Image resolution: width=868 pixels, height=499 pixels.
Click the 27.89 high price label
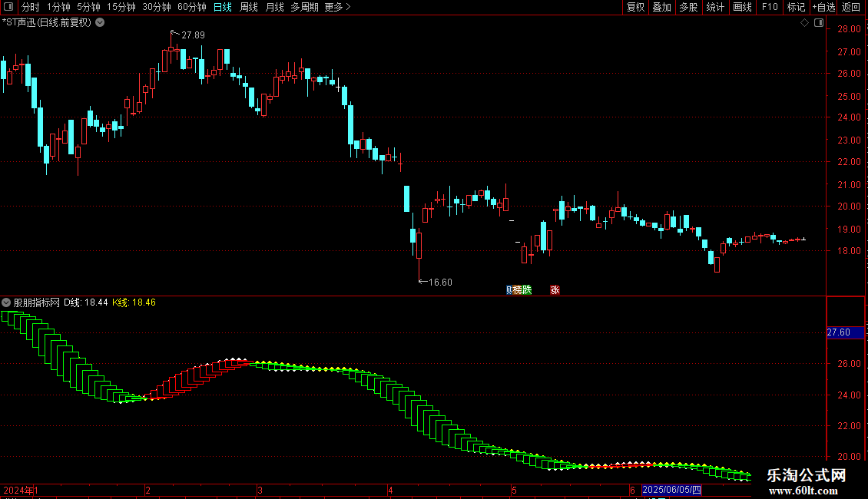[x=194, y=35]
